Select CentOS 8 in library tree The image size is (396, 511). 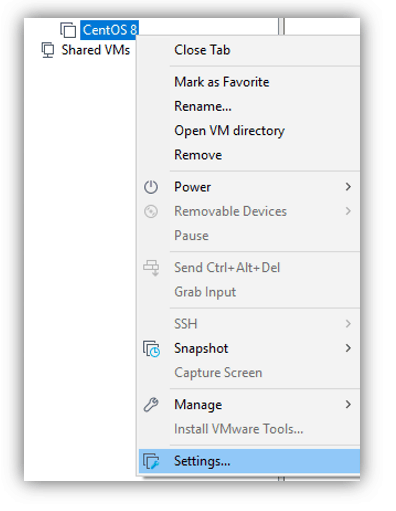(x=109, y=30)
